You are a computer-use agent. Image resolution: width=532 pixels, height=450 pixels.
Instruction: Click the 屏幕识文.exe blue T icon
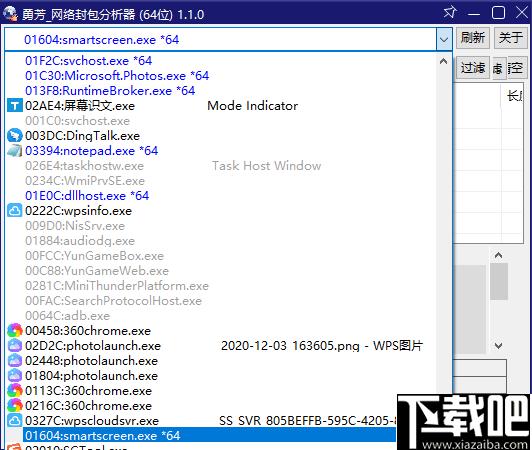click(15, 106)
